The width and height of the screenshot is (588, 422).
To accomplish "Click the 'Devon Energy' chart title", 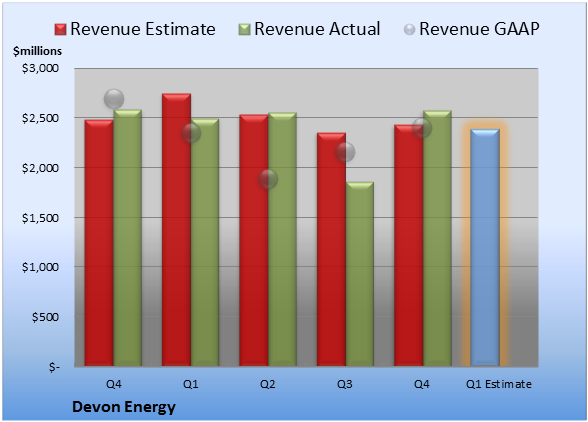I will pyautogui.click(x=124, y=407).
